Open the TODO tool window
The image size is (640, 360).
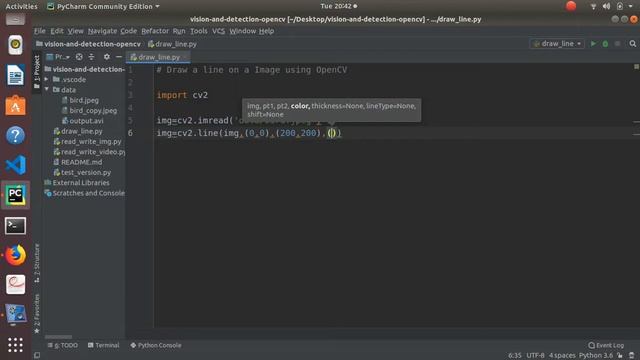click(x=62, y=345)
